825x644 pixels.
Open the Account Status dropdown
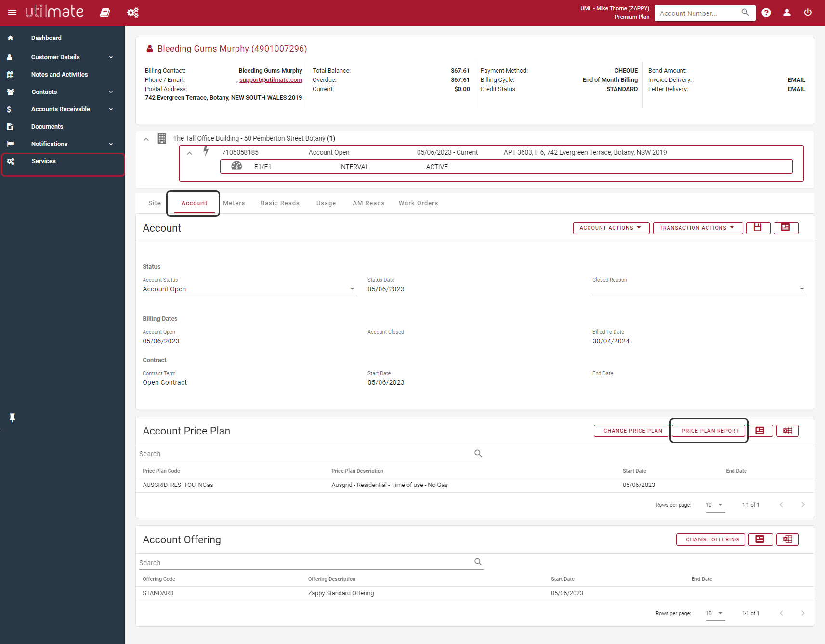250,289
